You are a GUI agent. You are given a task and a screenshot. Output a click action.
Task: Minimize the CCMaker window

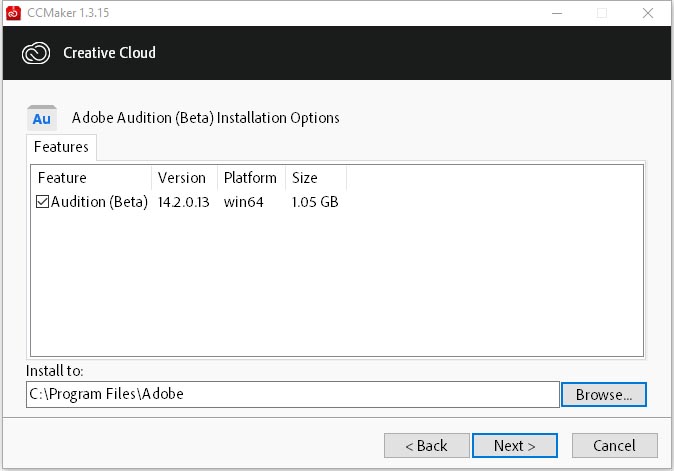tap(555, 13)
